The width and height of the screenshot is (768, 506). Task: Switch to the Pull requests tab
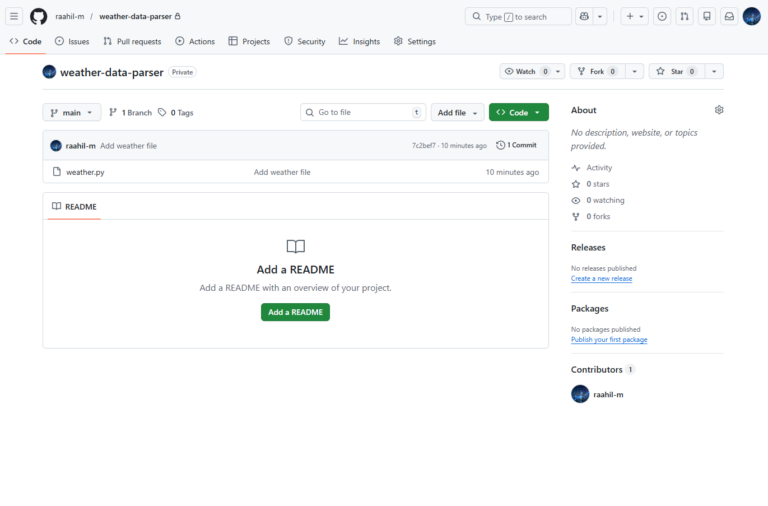tap(132, 42)
